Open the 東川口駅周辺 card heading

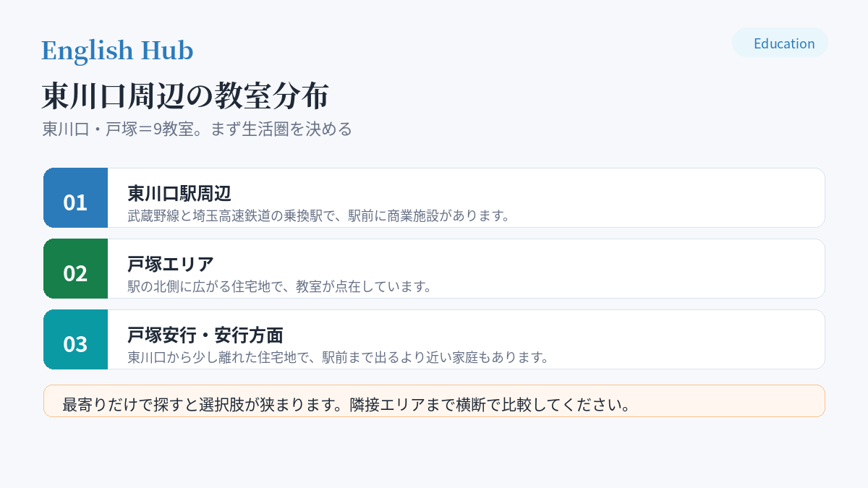pyautogui.click(x=179, y=193)
